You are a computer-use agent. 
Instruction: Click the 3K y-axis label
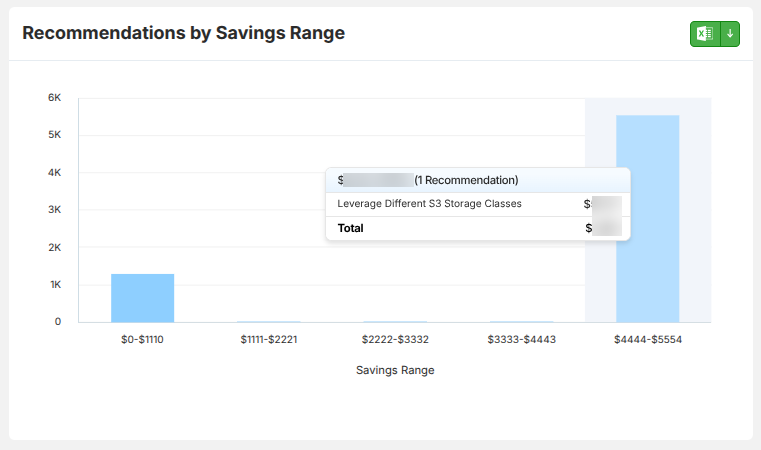pyautogui.click(x=54, y=210)
